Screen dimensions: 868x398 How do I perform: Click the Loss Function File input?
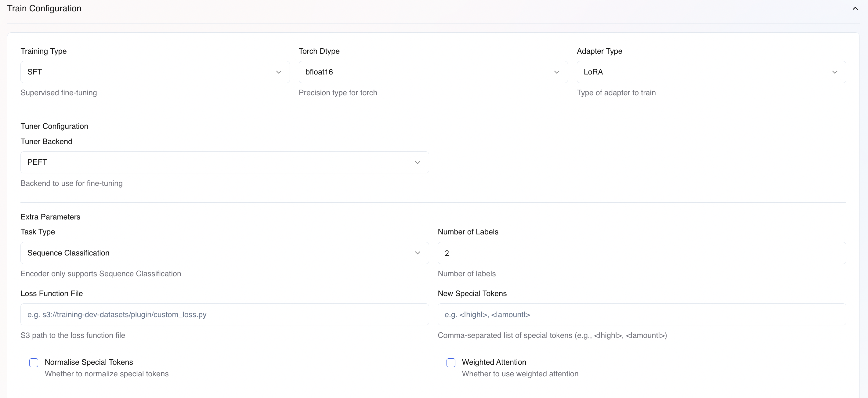[x=224, y=314]
